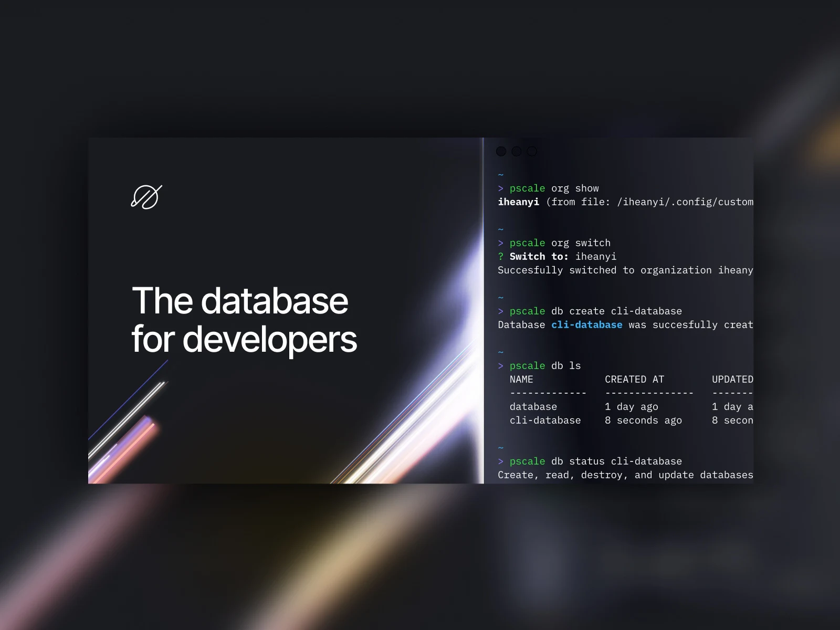Screen dimensions: 840x630
Task: Click the '1 day ago' created cell
Action: tap(632, 406)
